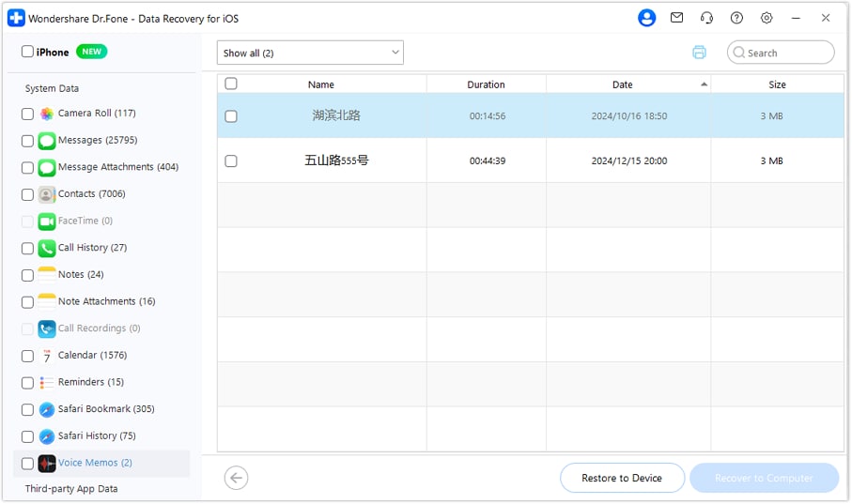Click the Calendar icon
The image size is (852, 504).
tap(47, 356)
